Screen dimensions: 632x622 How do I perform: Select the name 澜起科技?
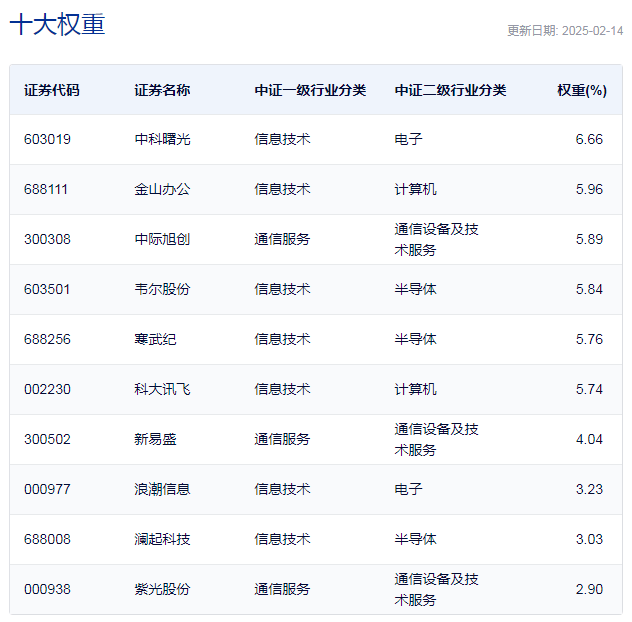click(x=162, y=539)
